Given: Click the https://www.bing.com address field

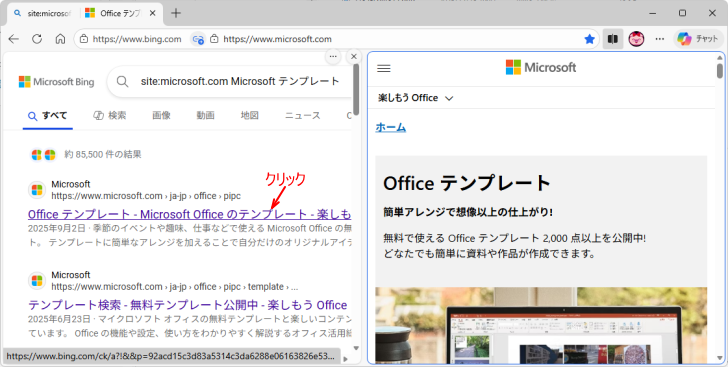Looking at the screenshot, I should (136, 39).
